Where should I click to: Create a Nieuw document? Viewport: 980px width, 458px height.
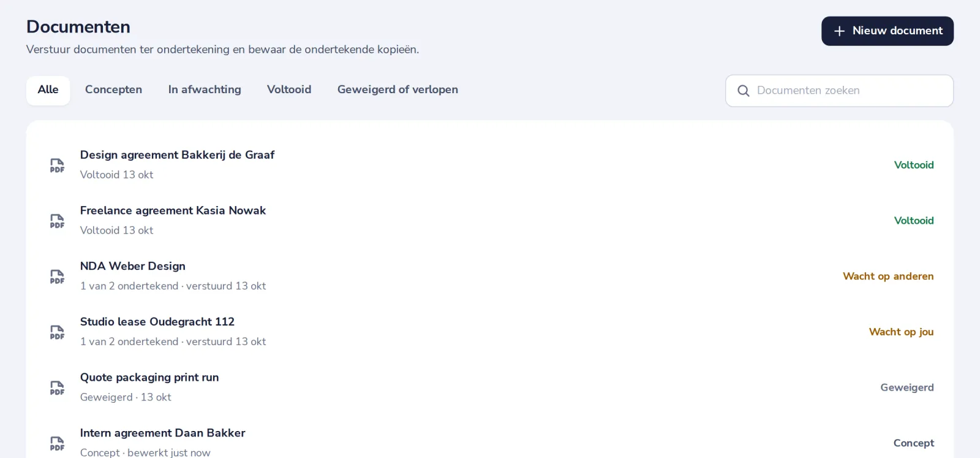pyautogui.click(x=888, y=31)
